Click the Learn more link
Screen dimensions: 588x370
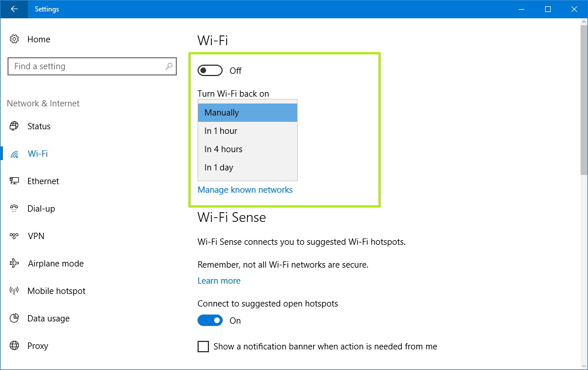click(219, 281)
